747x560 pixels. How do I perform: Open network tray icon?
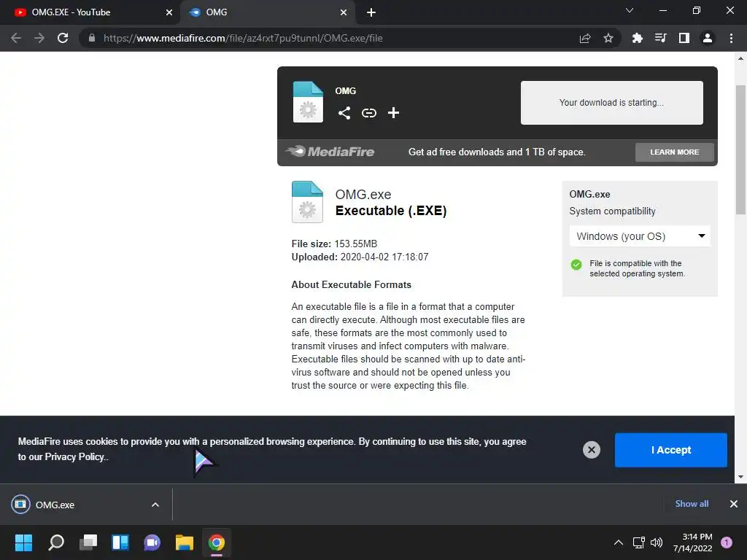(x=638, y=542)
